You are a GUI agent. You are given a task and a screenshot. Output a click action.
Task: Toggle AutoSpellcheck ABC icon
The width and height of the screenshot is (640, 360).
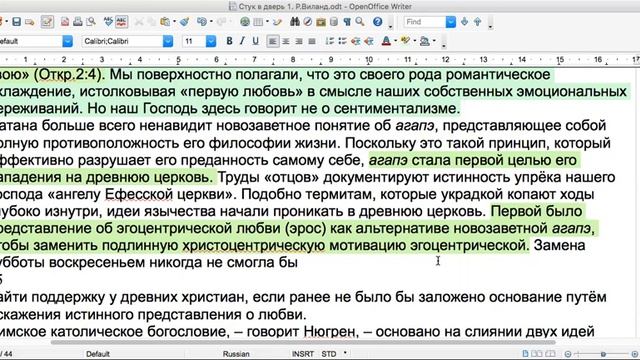click(121, 22)
